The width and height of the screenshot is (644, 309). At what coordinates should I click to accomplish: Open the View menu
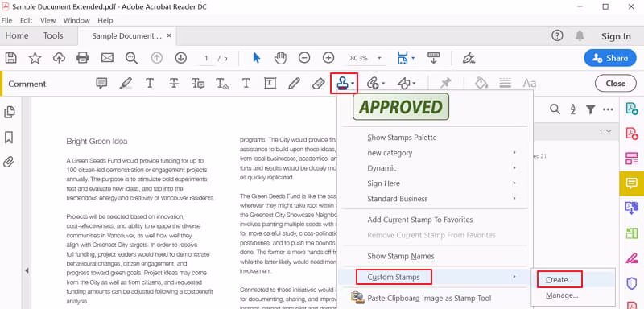[x=47, y=20]
